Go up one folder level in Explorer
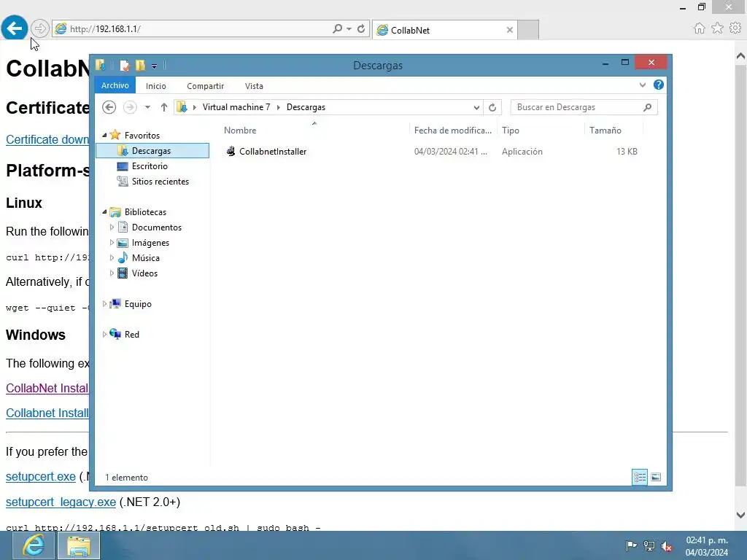Screen dimensions: 747x560 pyautogui.click(x=164, y=107)
